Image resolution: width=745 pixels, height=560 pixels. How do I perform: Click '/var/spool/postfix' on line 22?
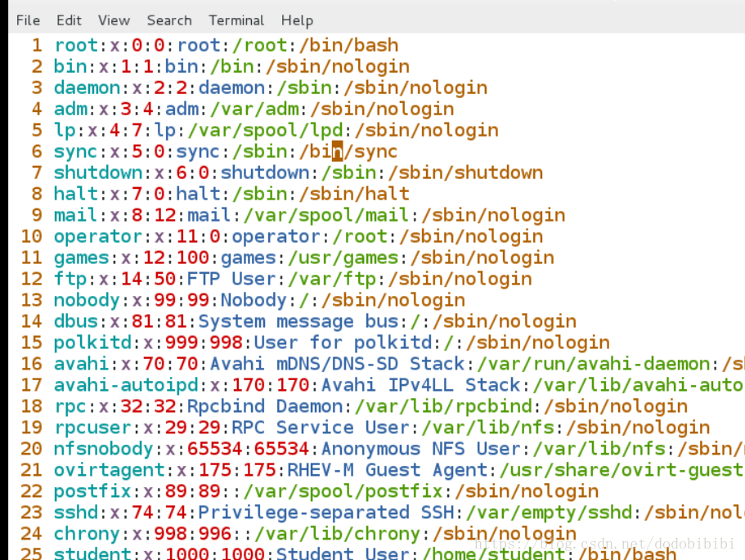343,491
